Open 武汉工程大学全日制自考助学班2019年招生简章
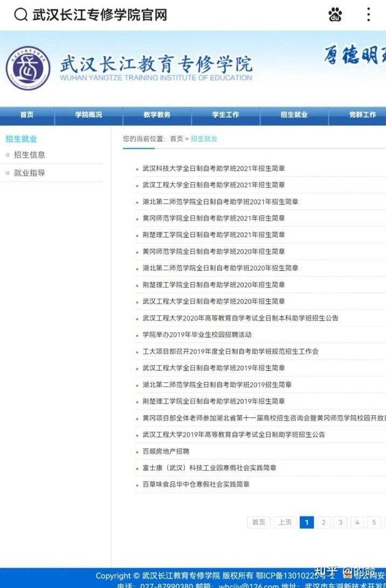This screenshot has height=588, width=386. click(x=213, y=368)
